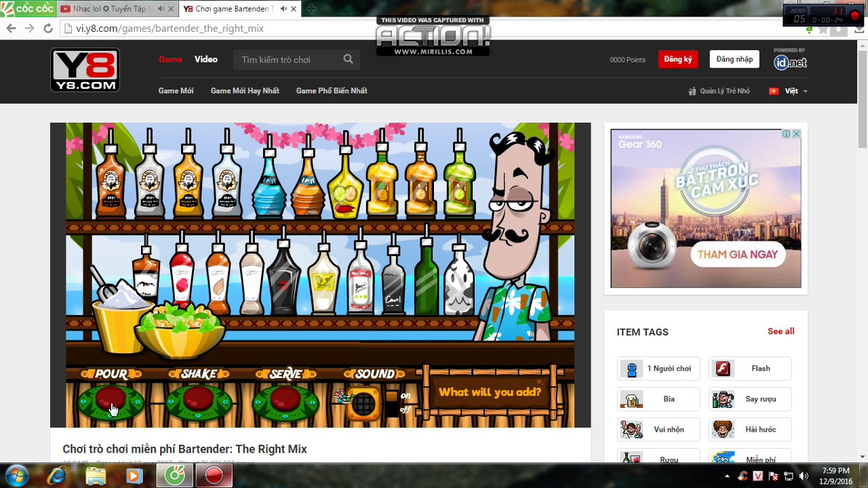
Task: Choose the green square lime bottle
Action: (x=459, y=173)
